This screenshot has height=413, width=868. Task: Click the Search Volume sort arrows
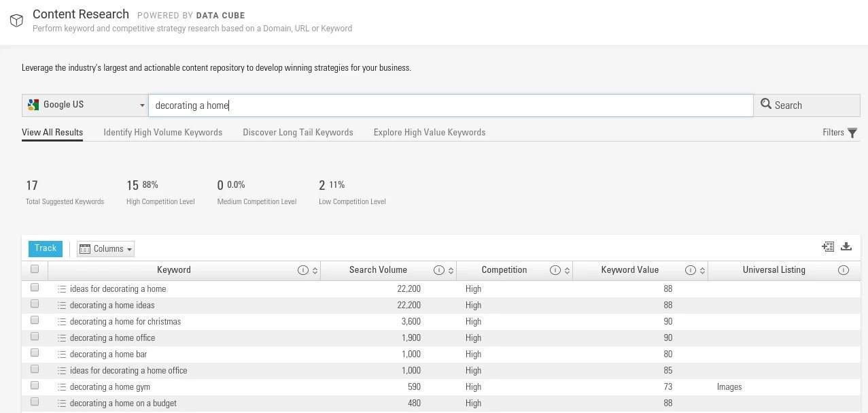(449, 270)
